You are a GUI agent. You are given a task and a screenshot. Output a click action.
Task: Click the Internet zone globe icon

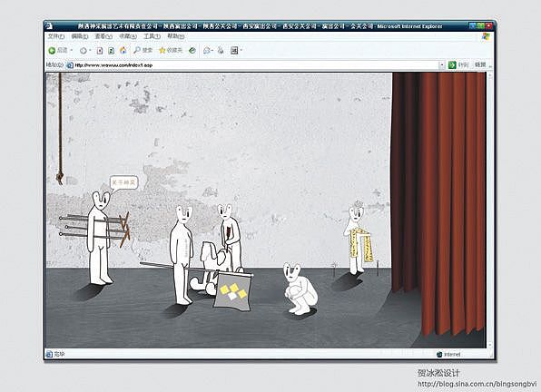pos(438,355)
